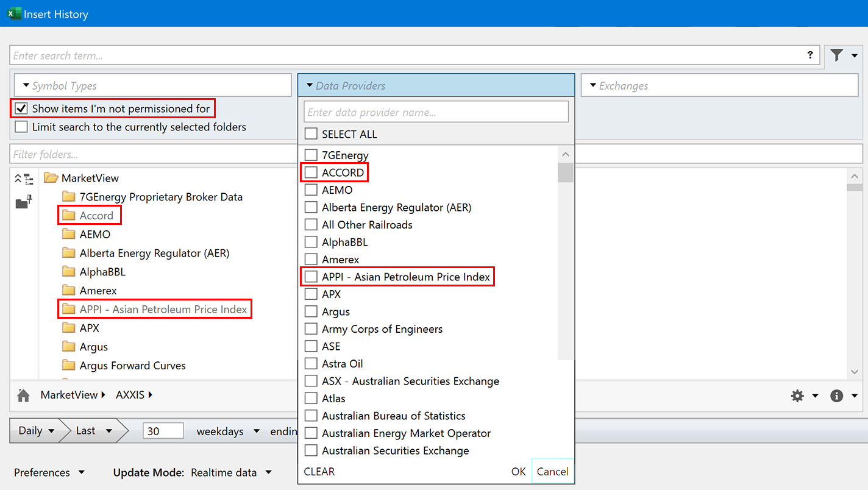Check AlphaBBL provider checkbox
Image resolution: width=868 pixels, height=490 pixels.
pyautogui.click(x=311, y=243)
